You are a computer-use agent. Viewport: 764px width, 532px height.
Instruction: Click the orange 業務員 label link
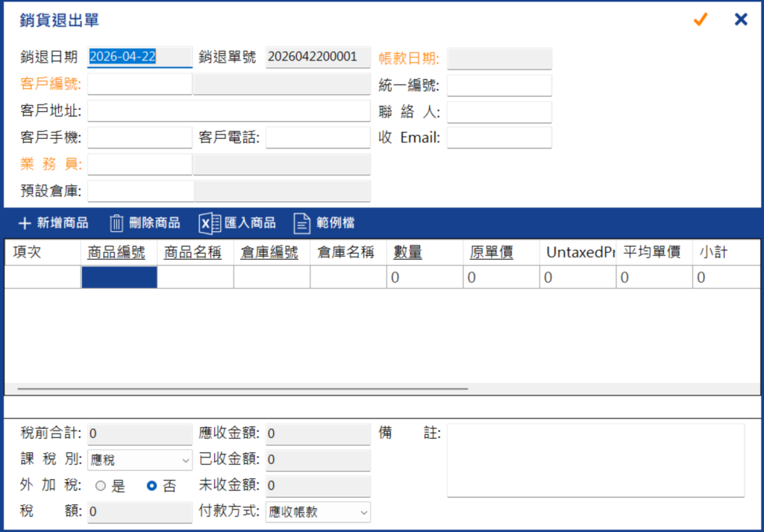(51, 164)
